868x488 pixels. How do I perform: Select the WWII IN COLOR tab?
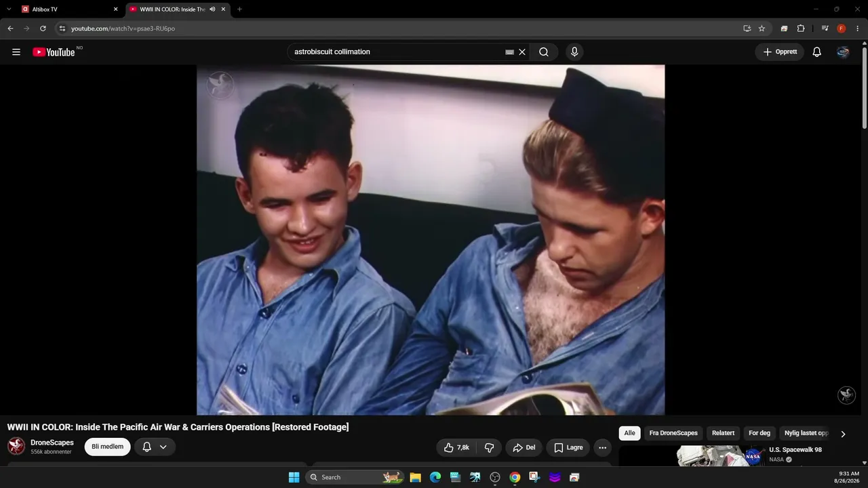click(178, 9)
